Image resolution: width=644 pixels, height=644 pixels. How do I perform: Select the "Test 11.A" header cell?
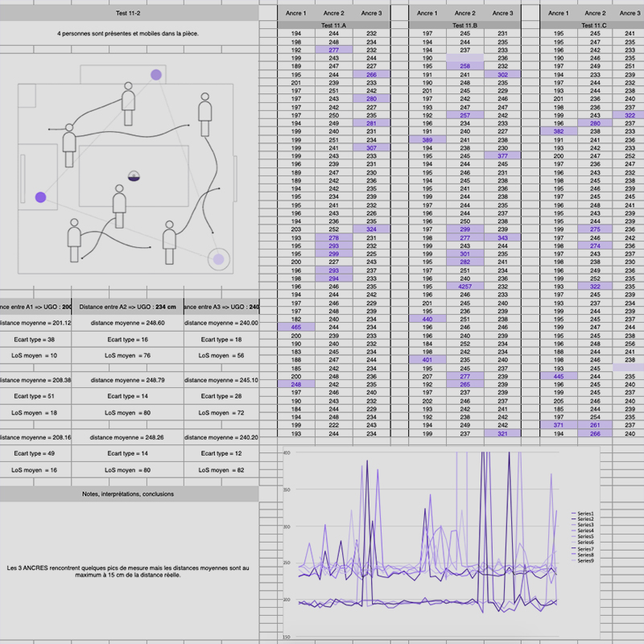click(x=333, y=26)
